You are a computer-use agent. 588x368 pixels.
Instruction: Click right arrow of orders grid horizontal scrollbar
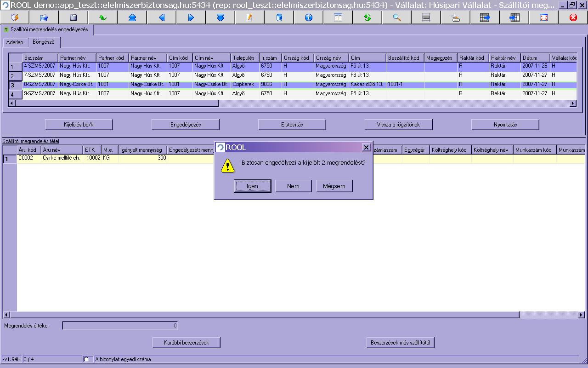[x=573, y=103]
